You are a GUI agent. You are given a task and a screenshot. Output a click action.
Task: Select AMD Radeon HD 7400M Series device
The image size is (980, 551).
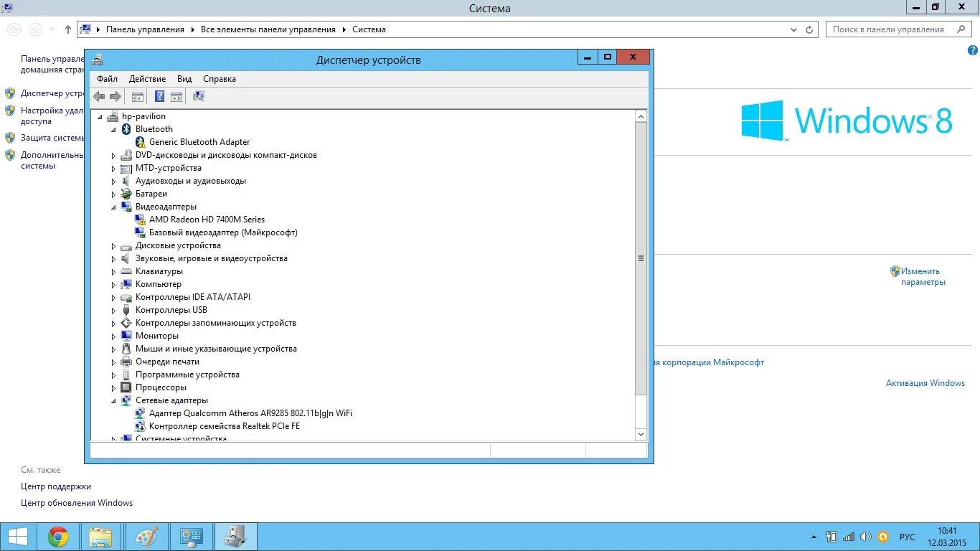click(x=207, y=220)
